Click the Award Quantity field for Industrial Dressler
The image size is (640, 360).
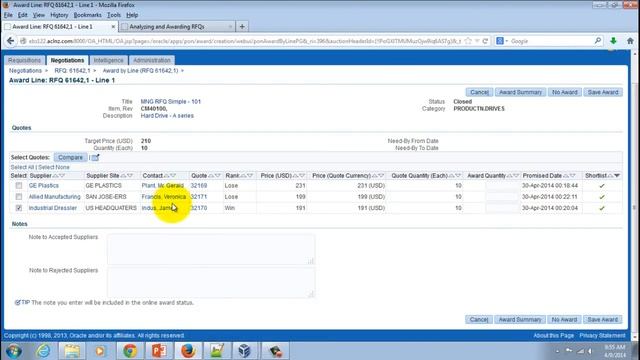pos(502,208)
